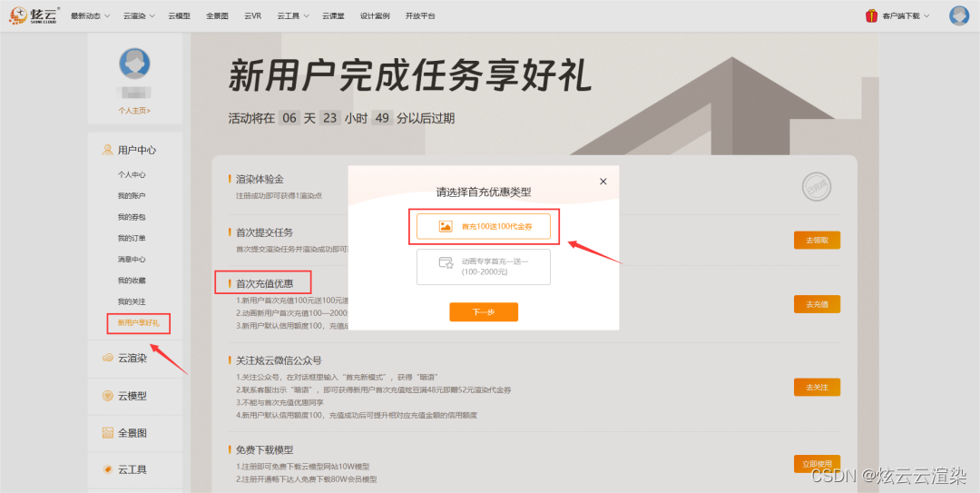Click the 炫云 logo in the header
The width and height of the screenshot is (980, 493).
[35, 15]
